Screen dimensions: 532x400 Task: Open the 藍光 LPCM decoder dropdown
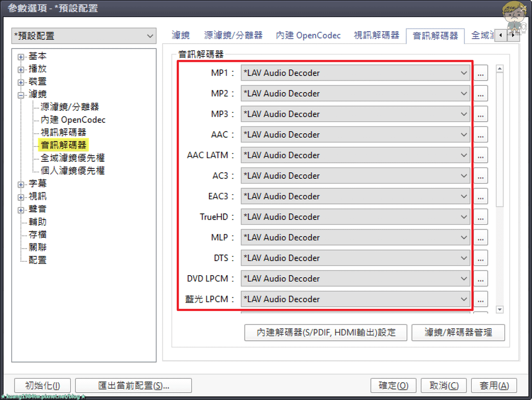[355, 299]
